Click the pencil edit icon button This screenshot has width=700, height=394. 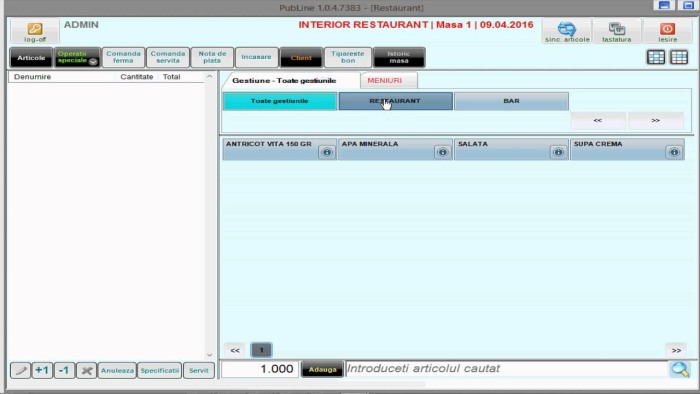21,370
